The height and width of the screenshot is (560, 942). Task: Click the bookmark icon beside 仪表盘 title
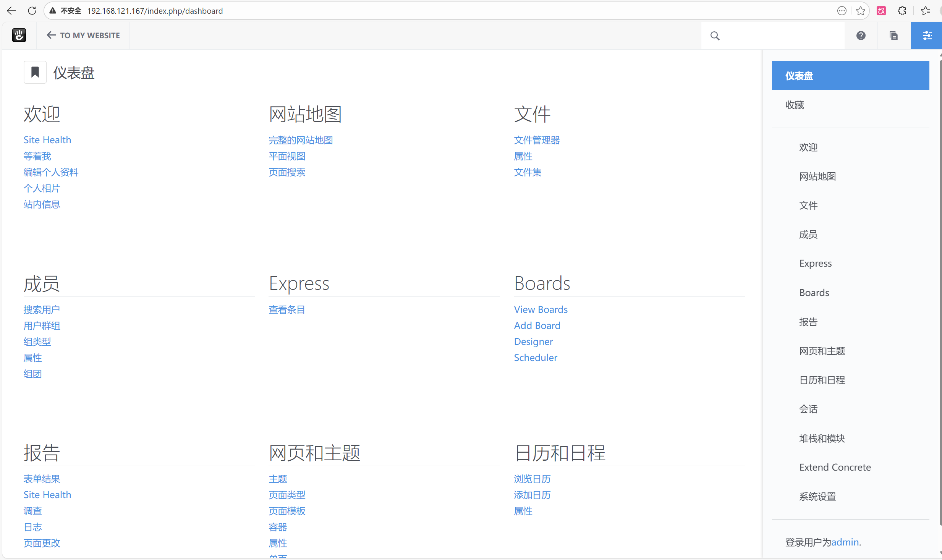(x=35, y=72)
